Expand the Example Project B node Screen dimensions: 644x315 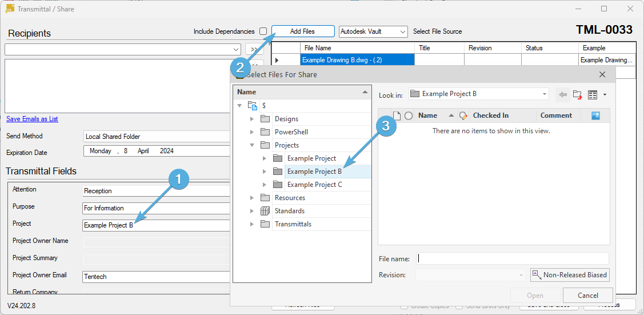(x=265, y=172)
